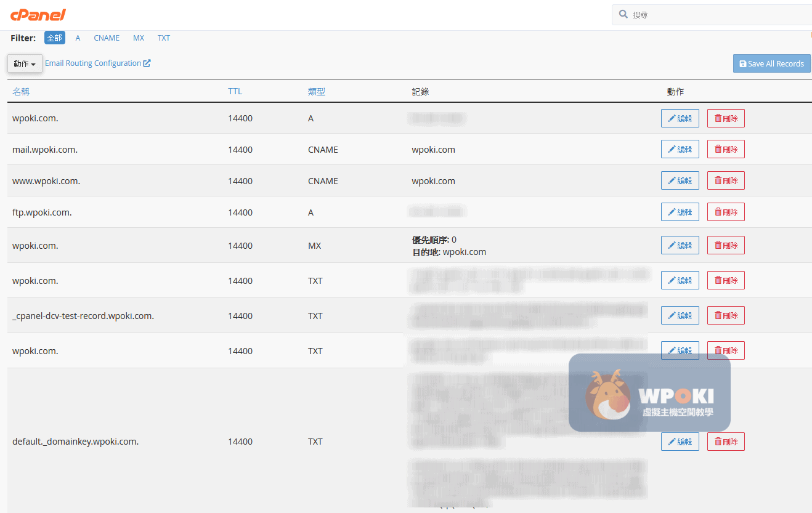The image size is (812, 513).
Task: Edit the default._domainkey.wpoki.com TXT record
Action: (680, 442)
